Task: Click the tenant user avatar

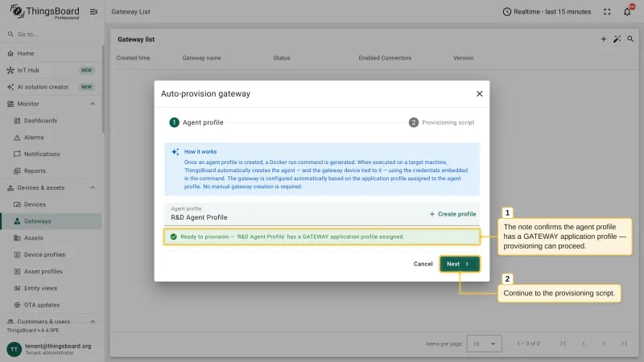Action: (14, 349)
